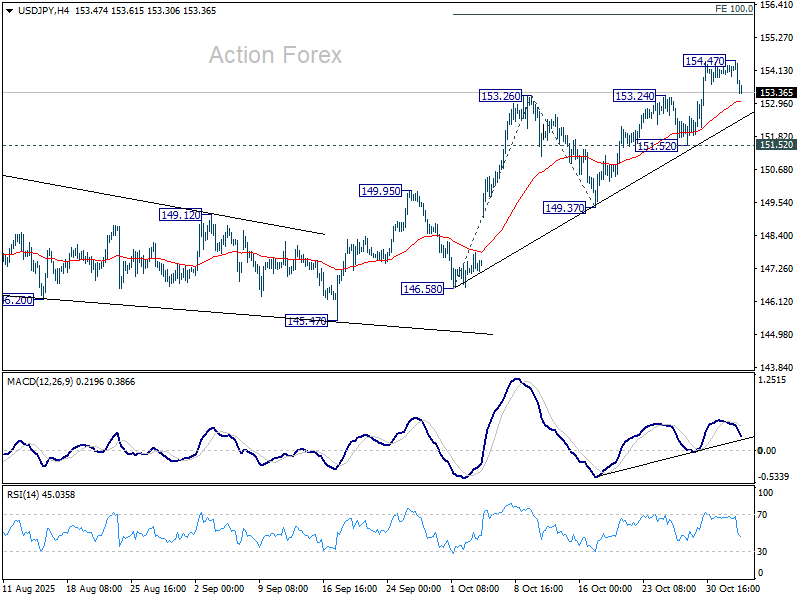Click the 153.240 price label
Screen dimensions: 800x600
click(635, 96)
